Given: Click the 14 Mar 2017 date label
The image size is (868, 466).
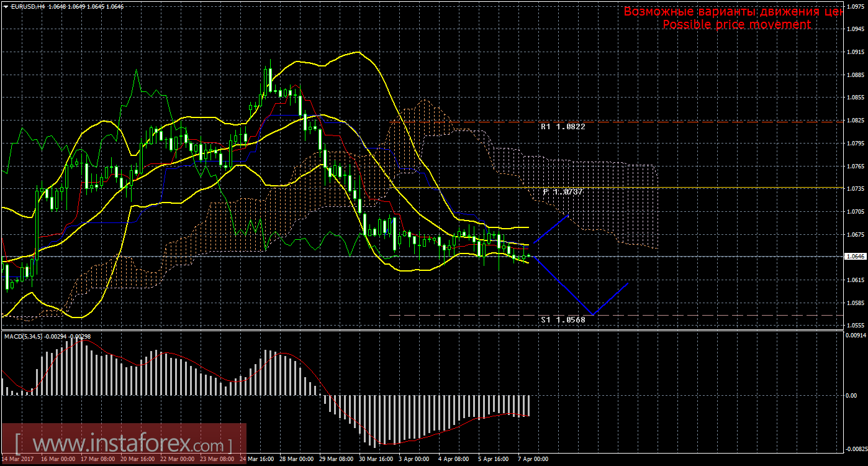Looking at the screenshot, I should coord(17,459).
